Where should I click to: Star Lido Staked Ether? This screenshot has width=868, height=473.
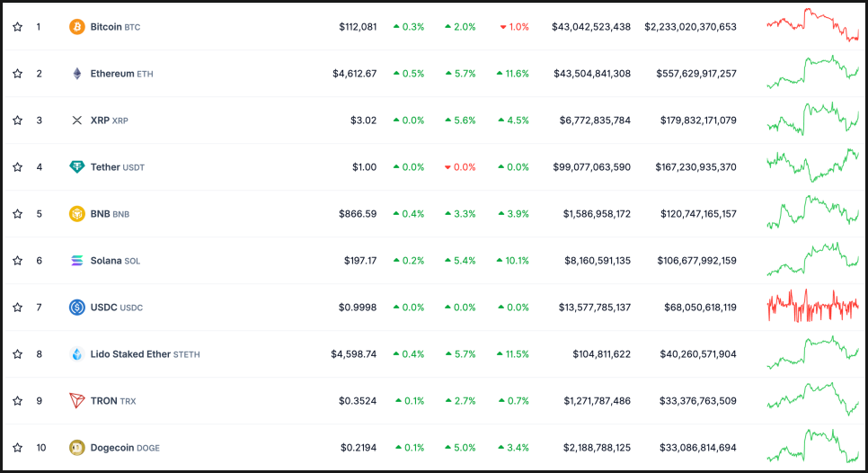point(18,354)
